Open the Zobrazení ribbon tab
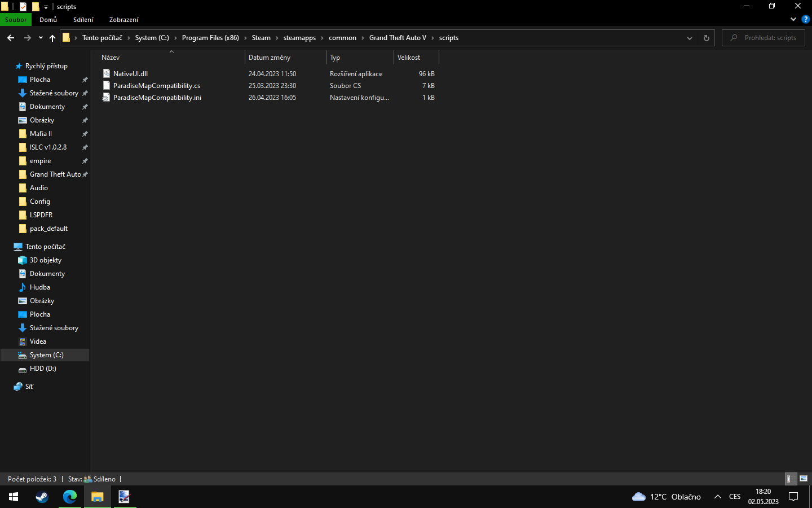 [123, 20]
